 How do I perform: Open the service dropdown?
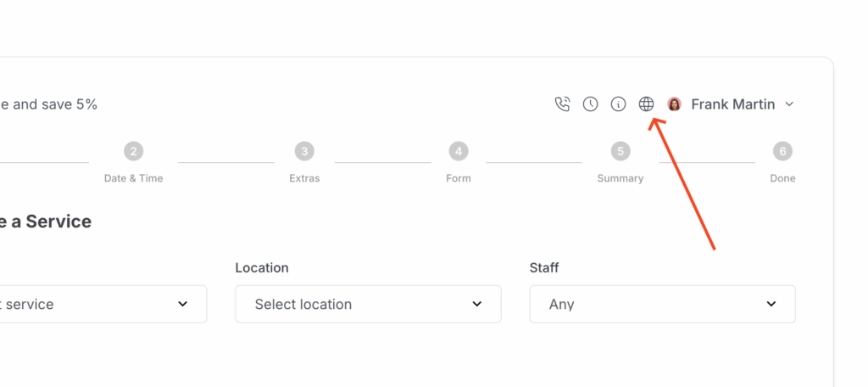[x=103, y=304]
